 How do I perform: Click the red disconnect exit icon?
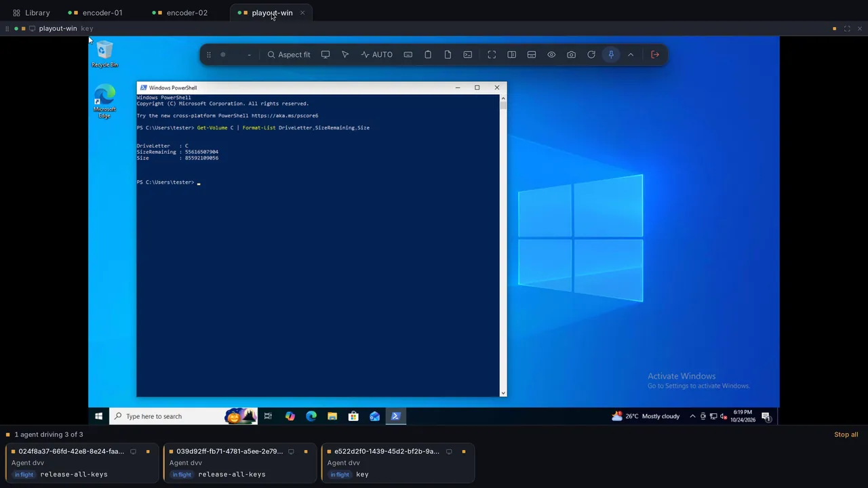click(x=655, y=55)
